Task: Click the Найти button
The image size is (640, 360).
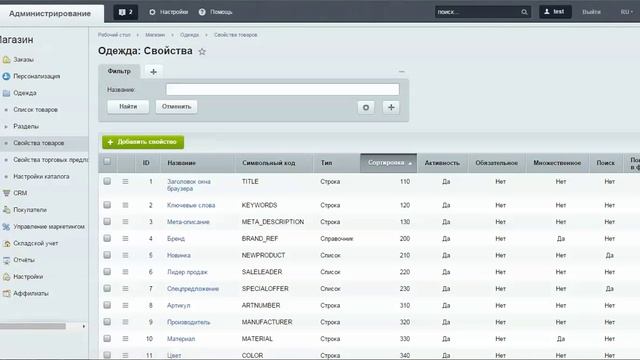Action: (x=128, y=107)
